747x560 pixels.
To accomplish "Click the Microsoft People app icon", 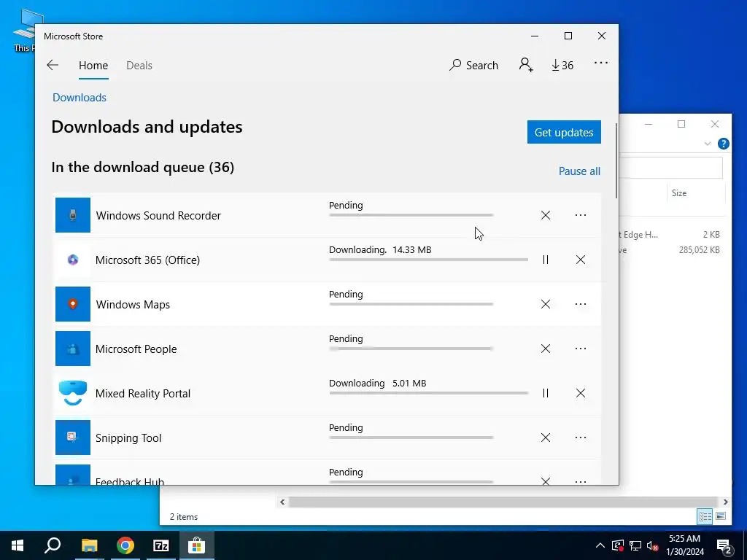I will (x=73, y=349).
